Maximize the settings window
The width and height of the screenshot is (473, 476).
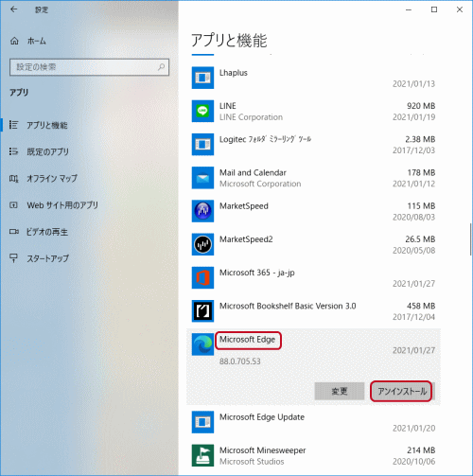(x=434, y=9)
